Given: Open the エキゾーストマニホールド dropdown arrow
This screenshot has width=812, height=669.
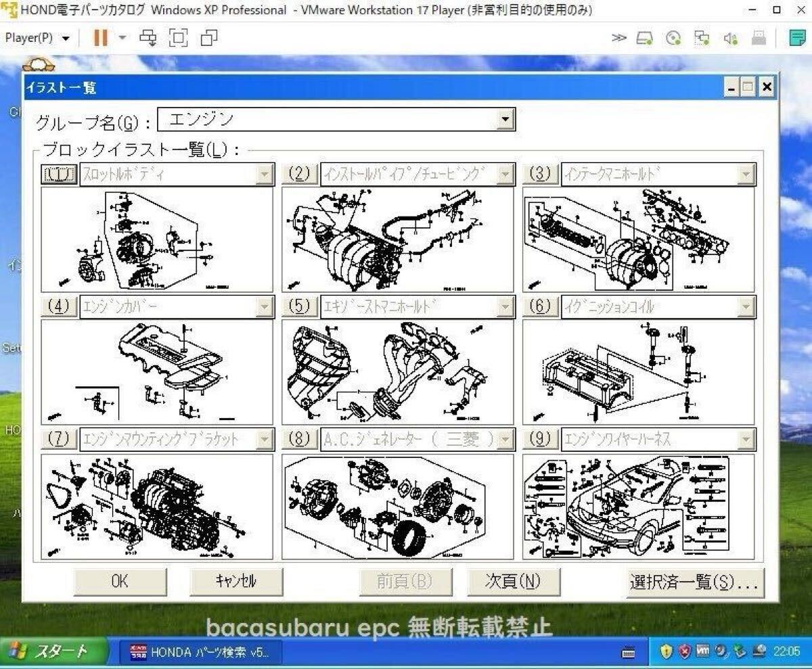Looking at the screenshot, I should [505, 308].
